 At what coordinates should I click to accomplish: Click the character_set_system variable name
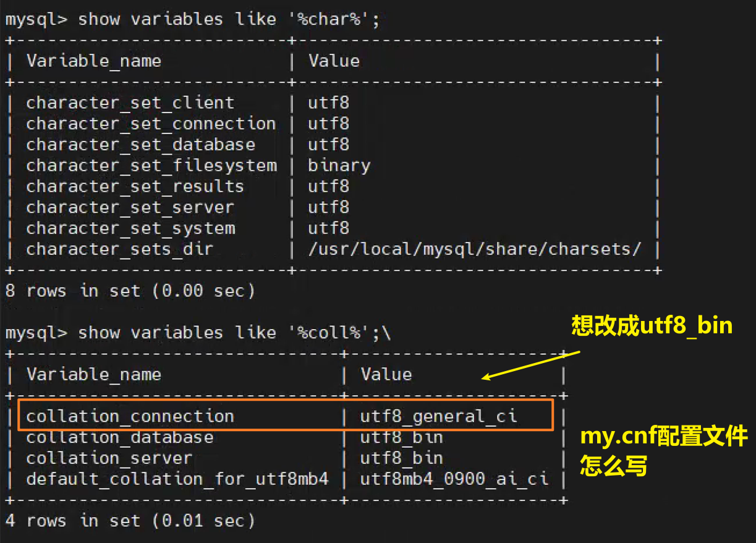130,228
